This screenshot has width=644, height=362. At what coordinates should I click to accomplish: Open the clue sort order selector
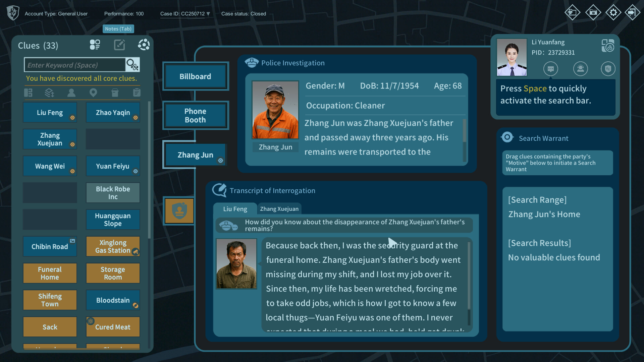pyautogui.click(x=50, y=93)
